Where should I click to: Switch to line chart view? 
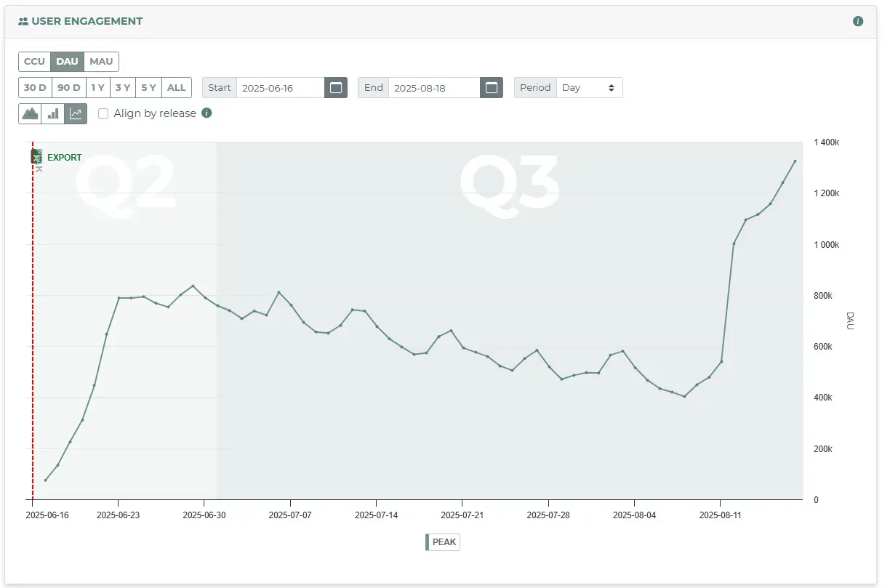point(76,113)
